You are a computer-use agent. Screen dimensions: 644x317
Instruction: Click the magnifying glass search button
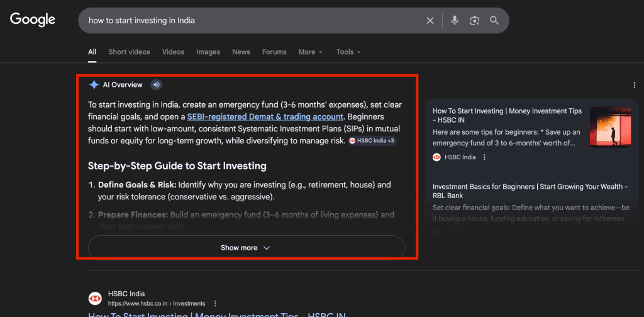coord(494,21)
